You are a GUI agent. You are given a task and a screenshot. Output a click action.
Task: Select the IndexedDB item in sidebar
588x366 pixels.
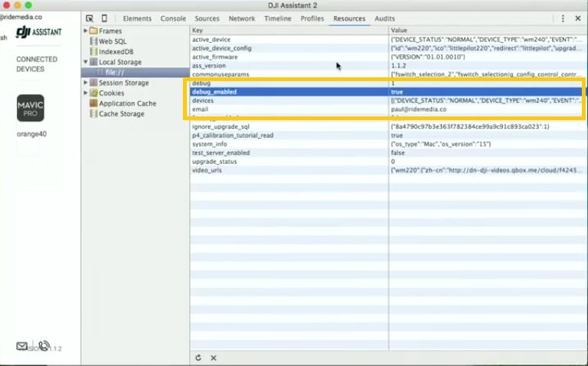[116, 51]
